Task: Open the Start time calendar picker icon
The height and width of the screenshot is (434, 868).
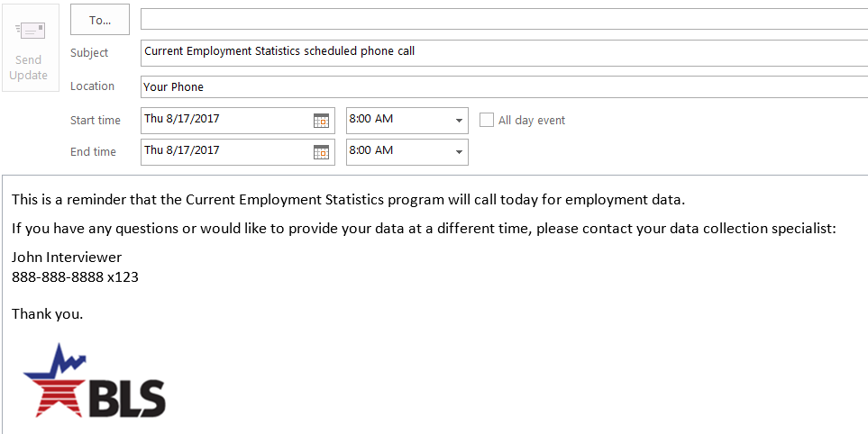Action: (x=321, y=121)
